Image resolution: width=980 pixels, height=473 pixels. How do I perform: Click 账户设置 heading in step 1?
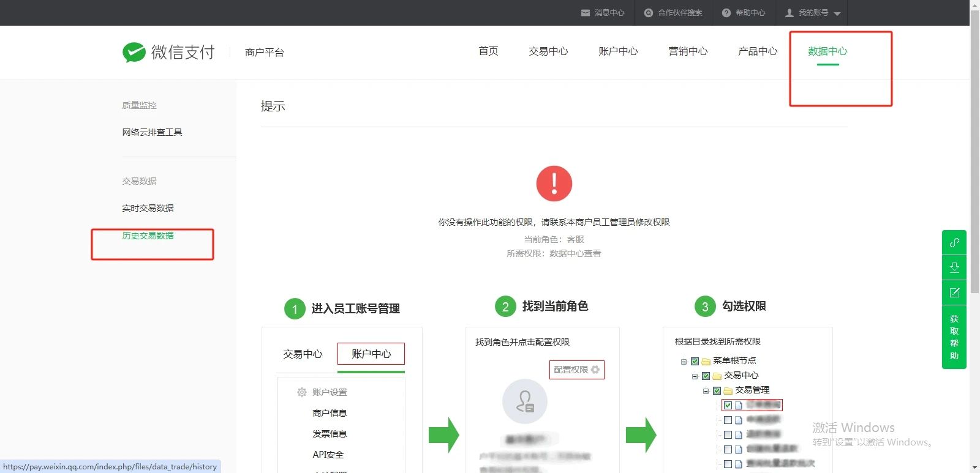(x=330, y=392)
